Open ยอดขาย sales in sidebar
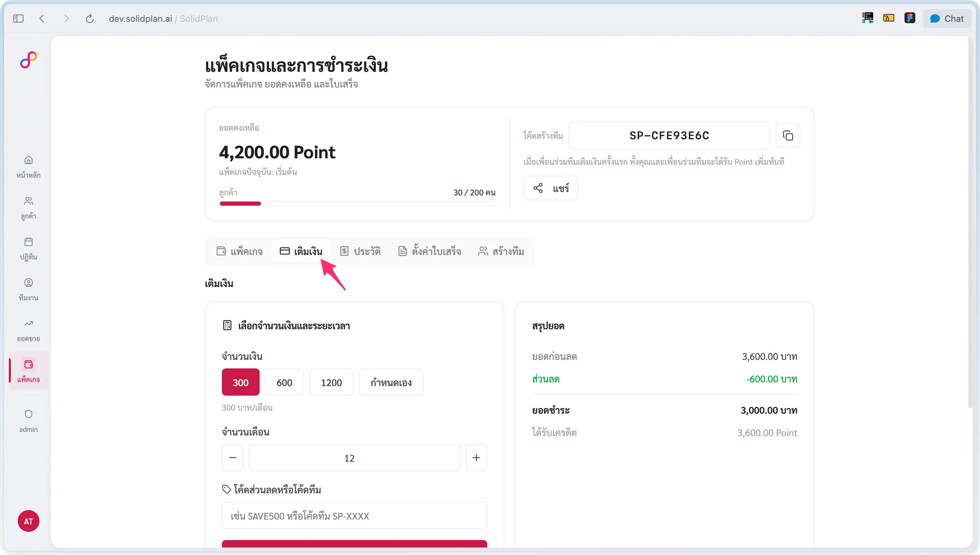The image size is (980, 555). tap(29, 330)
